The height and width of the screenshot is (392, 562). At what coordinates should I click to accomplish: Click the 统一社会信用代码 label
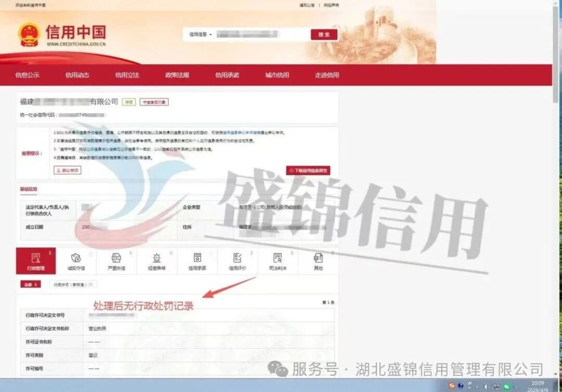point(39,115)
